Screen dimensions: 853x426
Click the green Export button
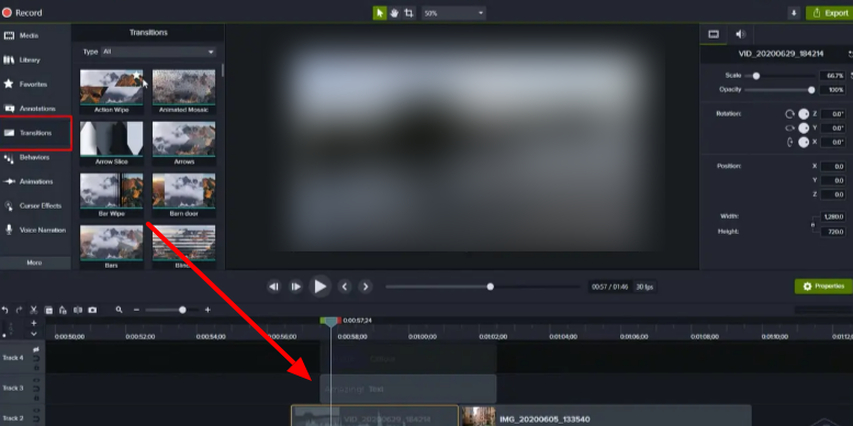pos(830,13)
